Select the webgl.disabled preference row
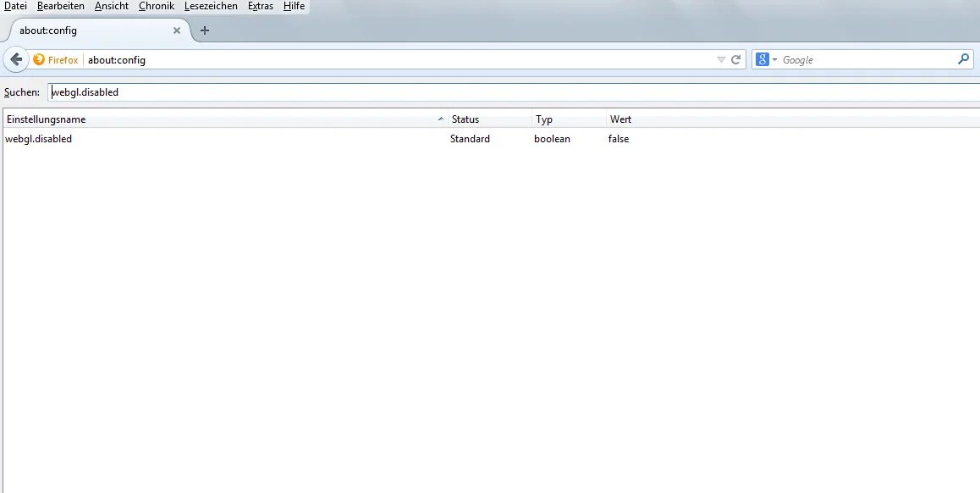The height and width of the screenshot is (493, 980). point(491,139)
